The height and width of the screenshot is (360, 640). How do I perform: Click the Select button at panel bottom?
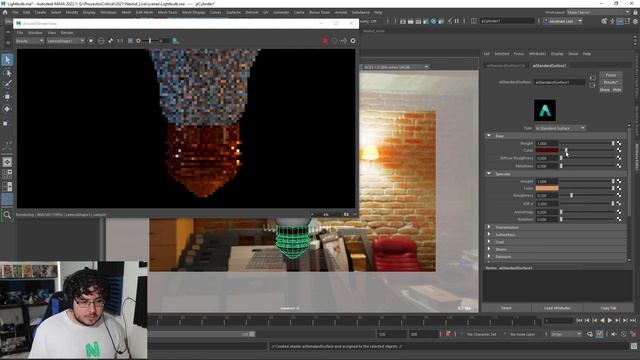coord(506,308)
